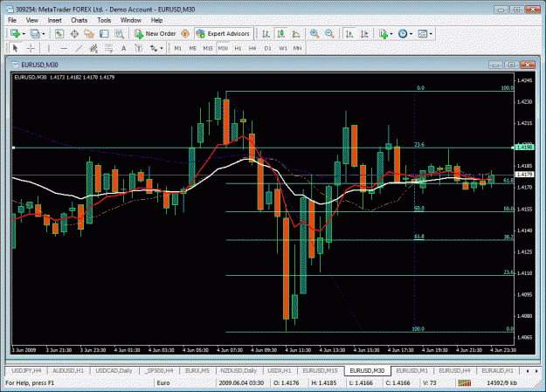Image resolution: width=546 pixels, height=392 pixels.
Task: Switch timeframe to M1
Action: 178,48
